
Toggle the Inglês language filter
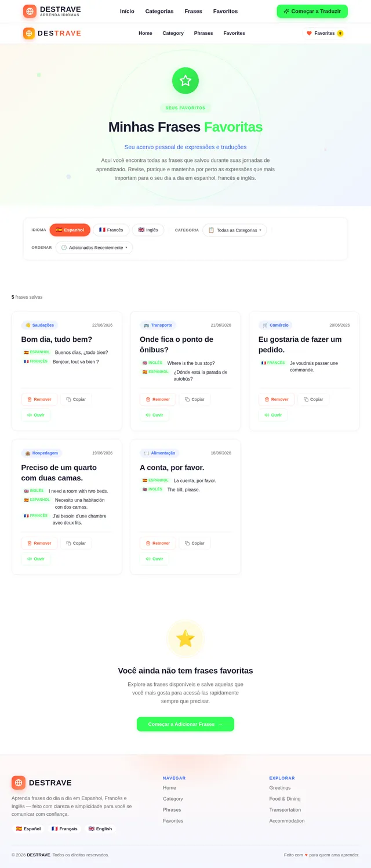pos(148,230)
